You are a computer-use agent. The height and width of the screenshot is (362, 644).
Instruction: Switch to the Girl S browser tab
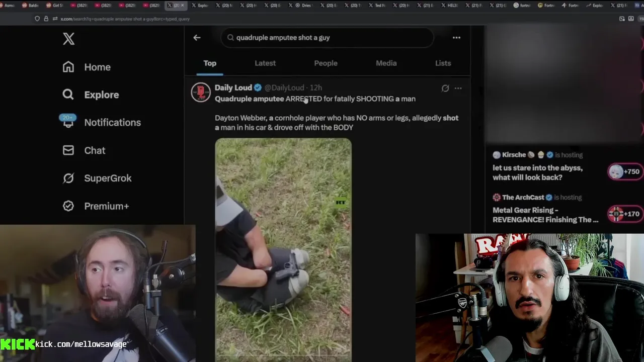tap(54, 5)
